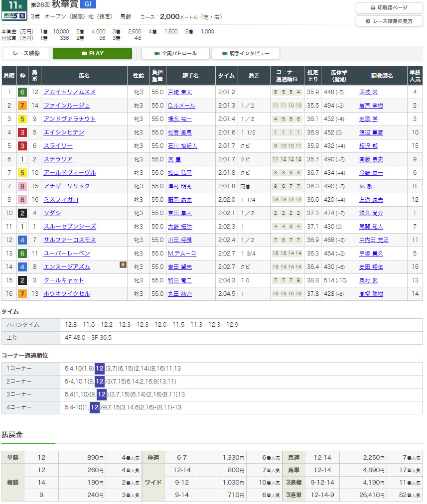
Task: Click the B blinker icon beside エンスージアズム
Action: (x=123, y=265)
